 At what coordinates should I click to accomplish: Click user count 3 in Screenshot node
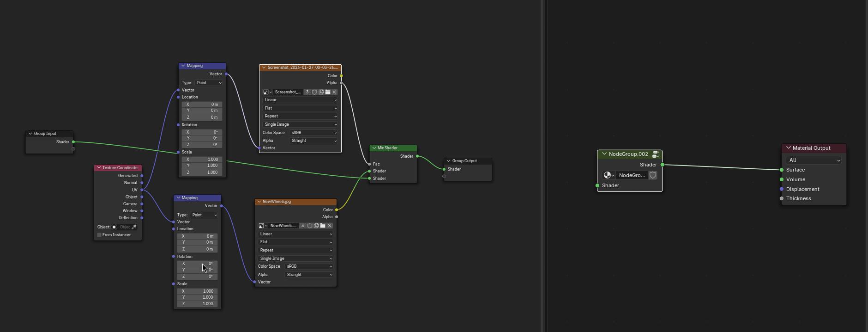tap(307, 92)
